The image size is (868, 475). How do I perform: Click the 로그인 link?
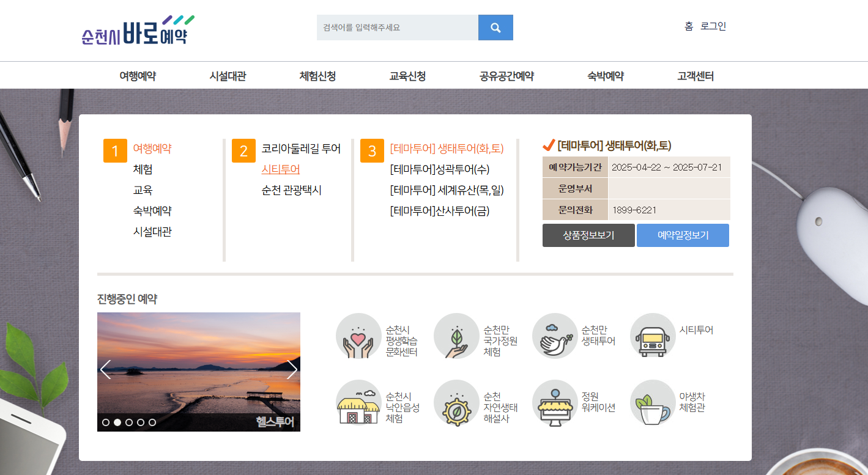tap(713, 26)
